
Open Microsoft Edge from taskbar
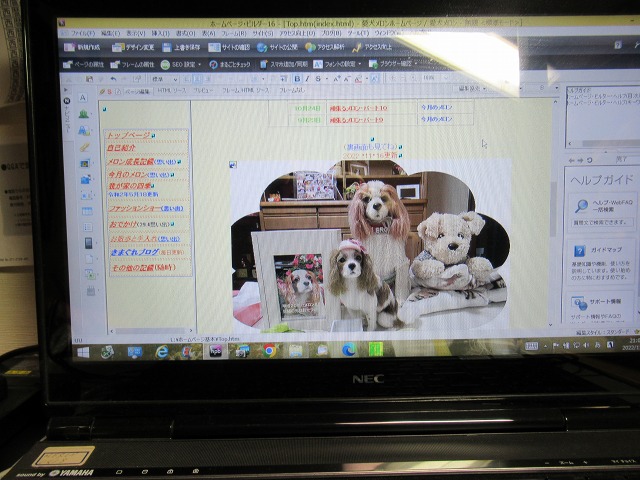coord(349,350)
